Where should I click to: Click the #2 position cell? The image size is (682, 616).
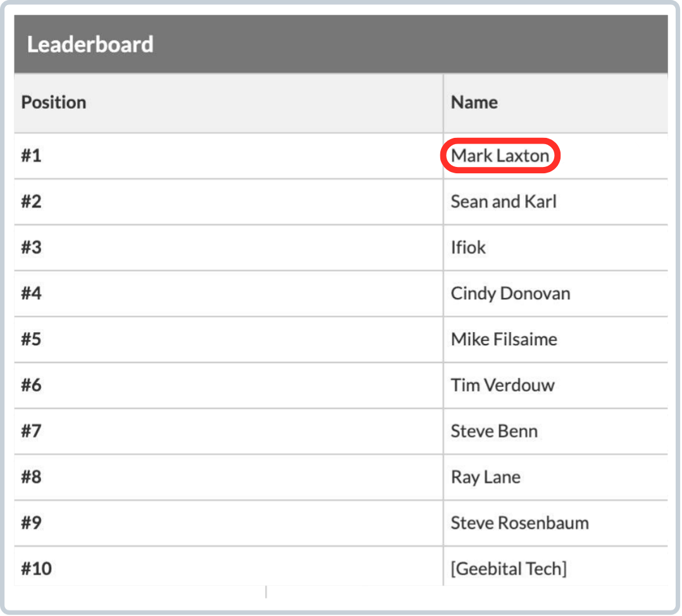31,202
